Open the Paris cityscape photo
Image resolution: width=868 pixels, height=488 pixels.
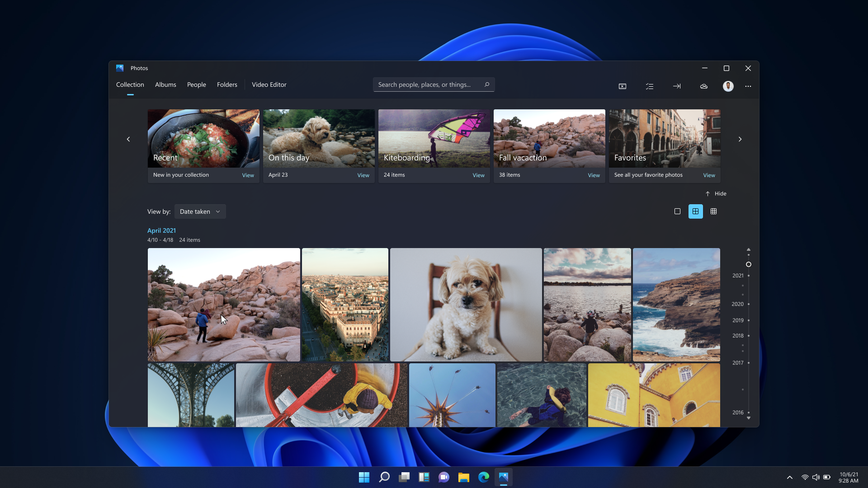345,305
